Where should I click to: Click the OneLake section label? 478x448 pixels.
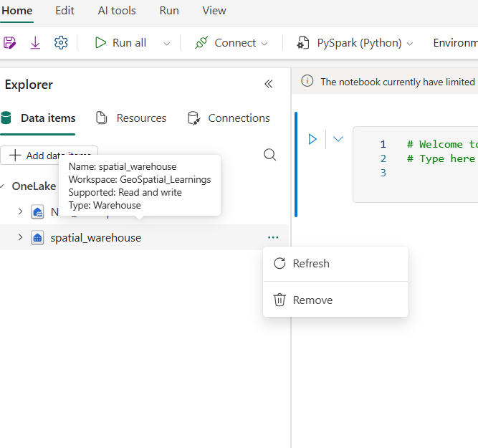[x=34, y=186]
